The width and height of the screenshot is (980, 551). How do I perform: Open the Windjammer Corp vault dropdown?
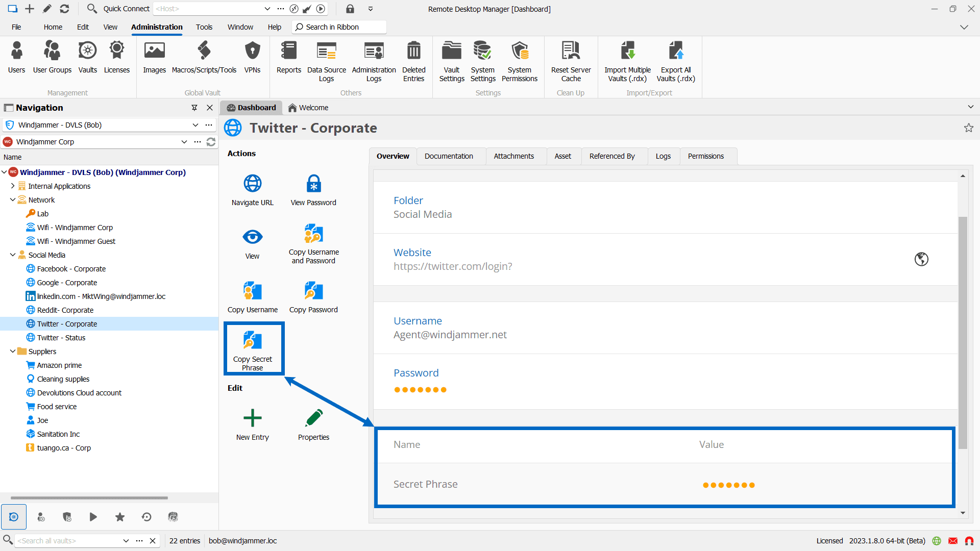point(184,142)
